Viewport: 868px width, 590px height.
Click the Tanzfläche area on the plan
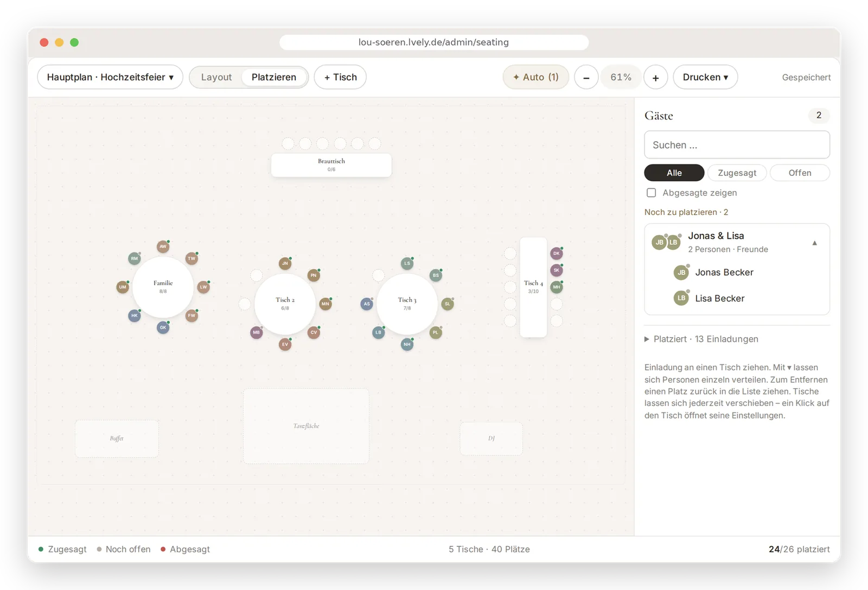306,426
